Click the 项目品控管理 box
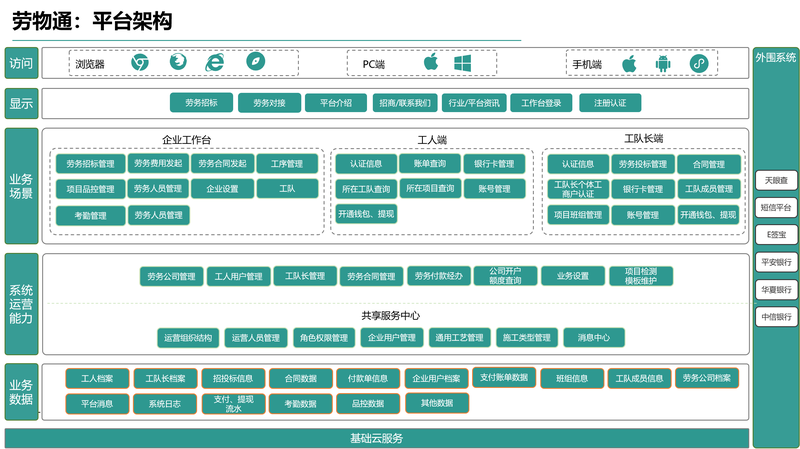 tap(90, 189)
